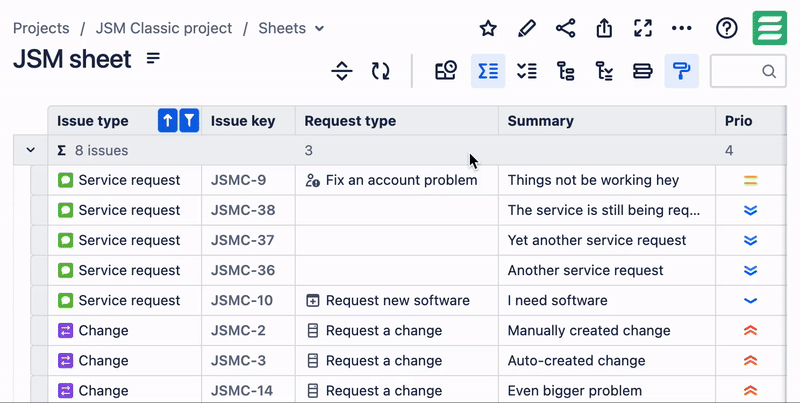Viewport: 800px width, 403px height.
Task: Click the hierarchy filter tree icon
Action: pyautogui.click(x=604, y=71)
